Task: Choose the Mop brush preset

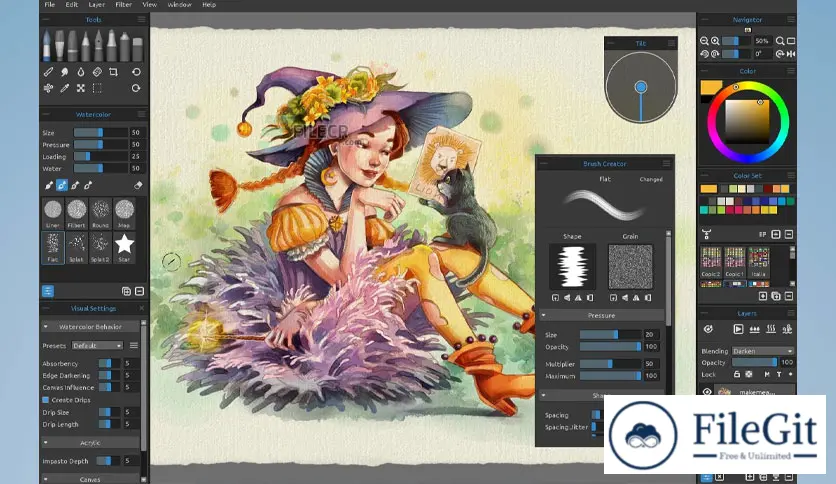Action: click(x=124, y=213)
